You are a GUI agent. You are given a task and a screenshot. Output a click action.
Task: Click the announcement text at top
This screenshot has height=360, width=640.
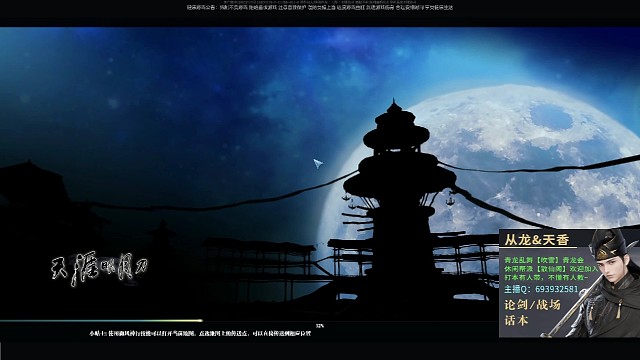[320, 7]
